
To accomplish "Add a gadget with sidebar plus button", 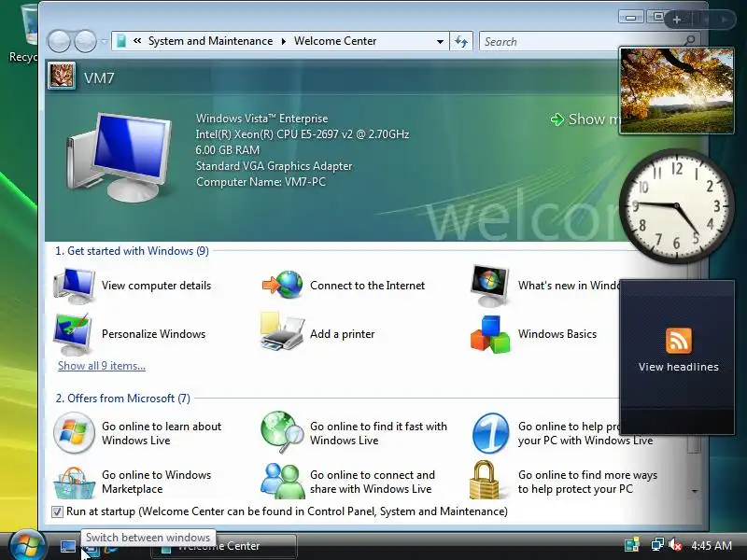I will tap(677, 20).
